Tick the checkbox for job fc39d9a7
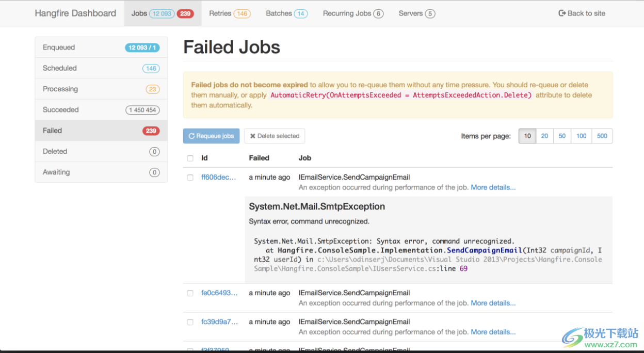Screen dimensions: 644x353 click(190, 322)
